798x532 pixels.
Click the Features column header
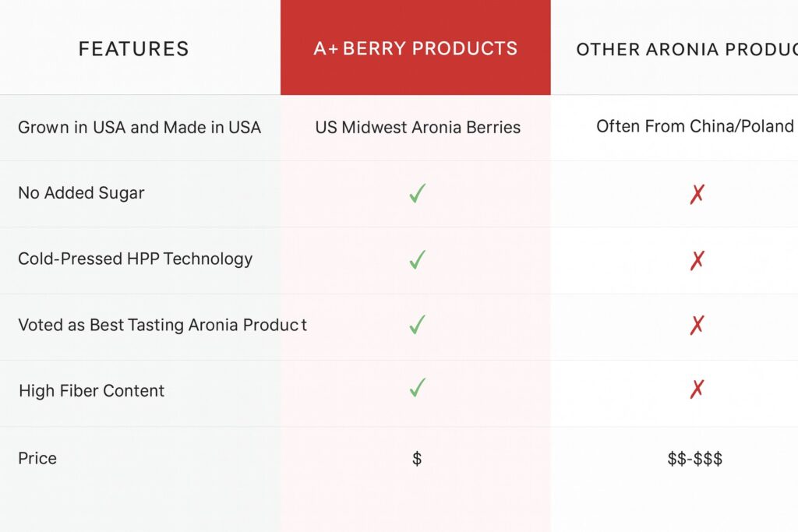pos(134,49)
